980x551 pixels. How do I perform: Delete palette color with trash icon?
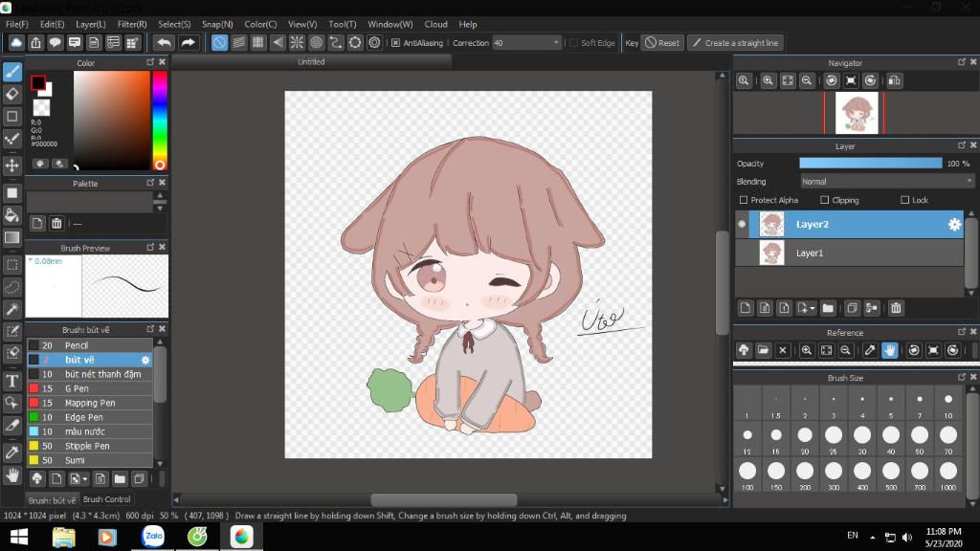56,223
